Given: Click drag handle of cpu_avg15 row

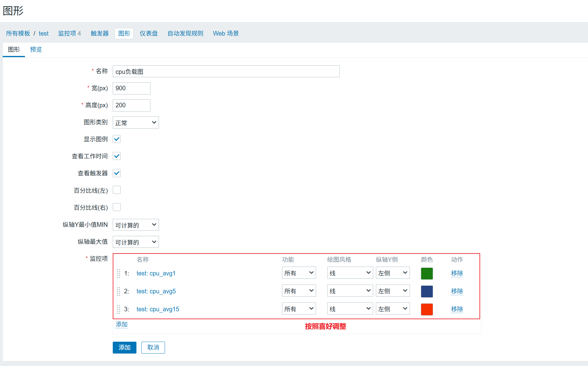Looking at the screenshot, I should click(119, 309).
